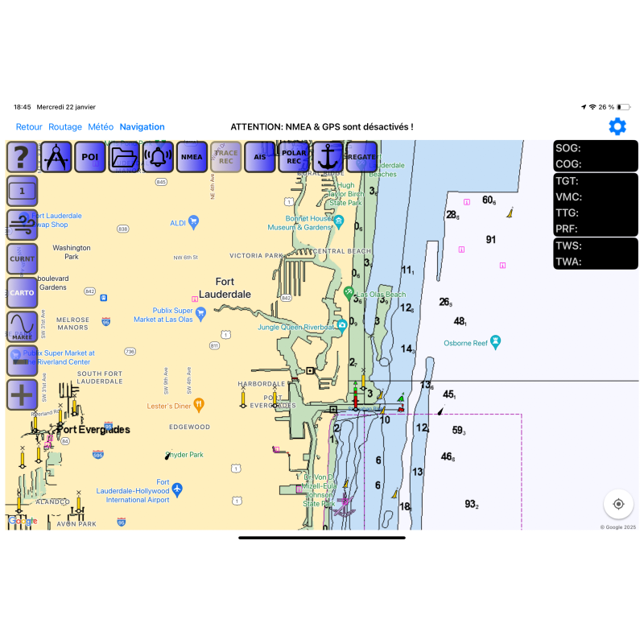Switch to the Routage tab
This screenshot has width=644, height=644.
tap(65, 127)
